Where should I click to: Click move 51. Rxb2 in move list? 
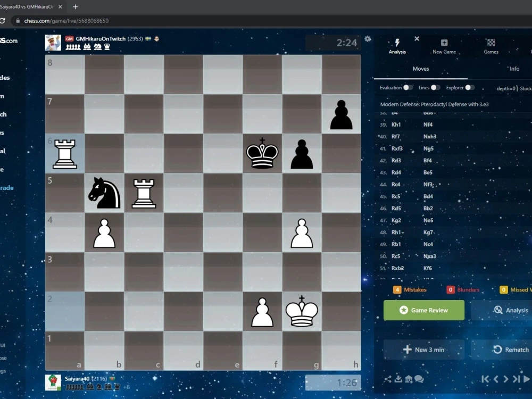coord(397,268)
